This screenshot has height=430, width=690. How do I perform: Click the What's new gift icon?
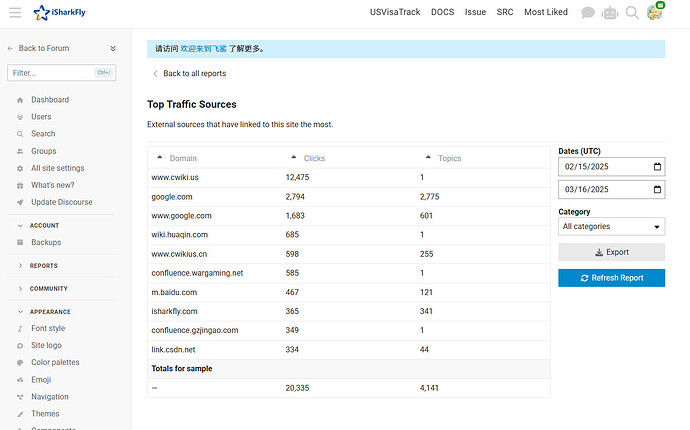point(20,186)
